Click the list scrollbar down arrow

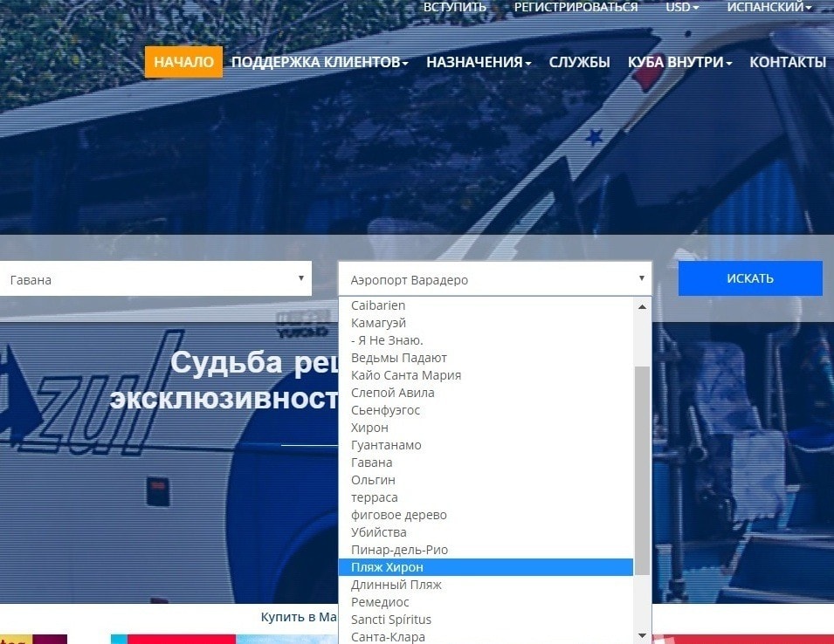click(642, 635)
